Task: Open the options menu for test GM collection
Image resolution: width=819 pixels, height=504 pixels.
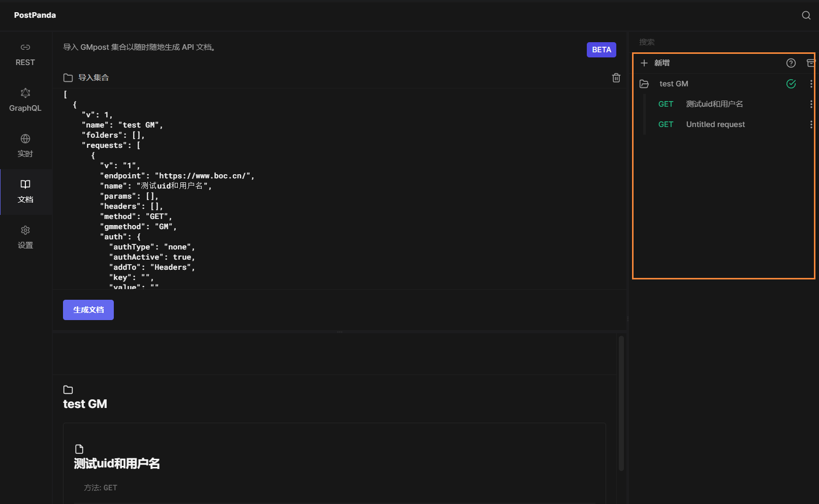Action: (811, 83)
